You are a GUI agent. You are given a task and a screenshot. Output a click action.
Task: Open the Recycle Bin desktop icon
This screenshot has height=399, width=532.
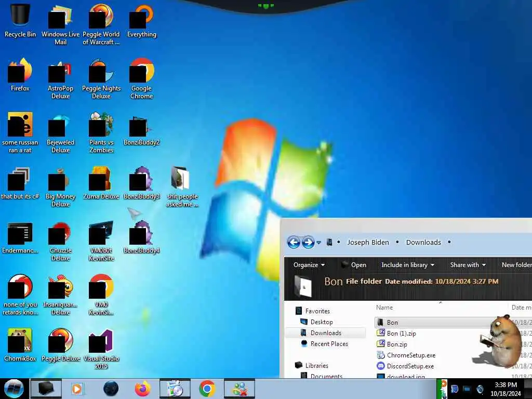point(20,20)
